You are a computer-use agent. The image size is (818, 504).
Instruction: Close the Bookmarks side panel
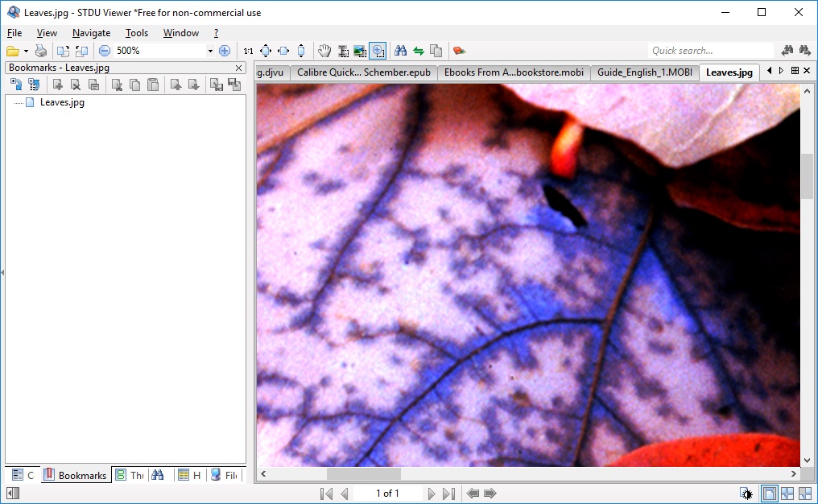click(x=238, y=68)
